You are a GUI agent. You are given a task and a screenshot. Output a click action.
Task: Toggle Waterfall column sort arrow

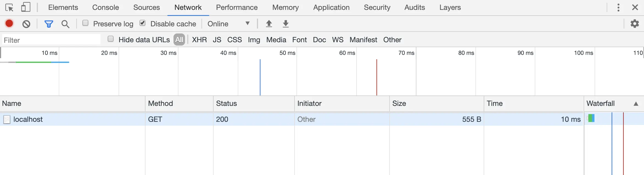(x=636, y=104)
